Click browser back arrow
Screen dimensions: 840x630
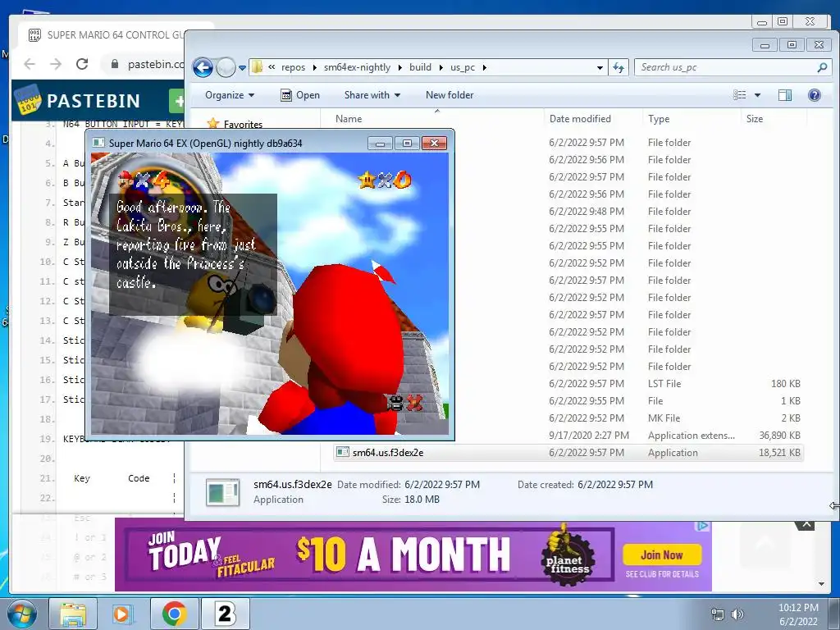(30, 64)
